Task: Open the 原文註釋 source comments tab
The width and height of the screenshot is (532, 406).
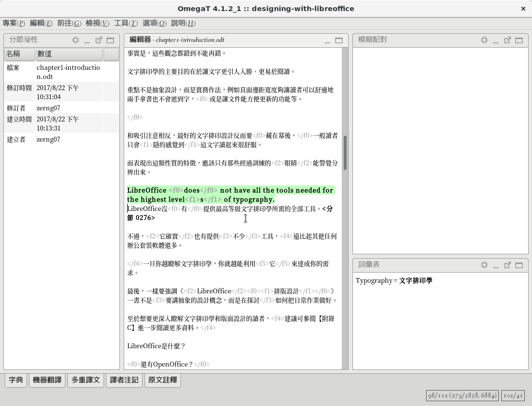Action: 163,380
